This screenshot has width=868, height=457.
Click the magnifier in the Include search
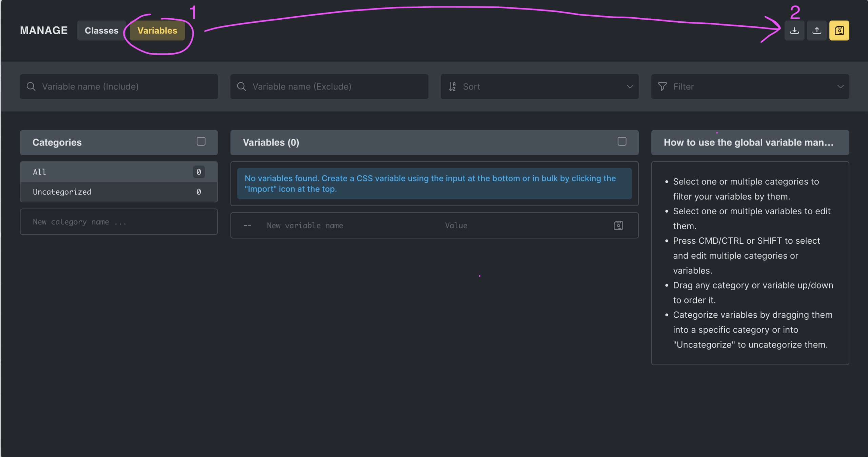pyautogui.click(x=31, y=86)
